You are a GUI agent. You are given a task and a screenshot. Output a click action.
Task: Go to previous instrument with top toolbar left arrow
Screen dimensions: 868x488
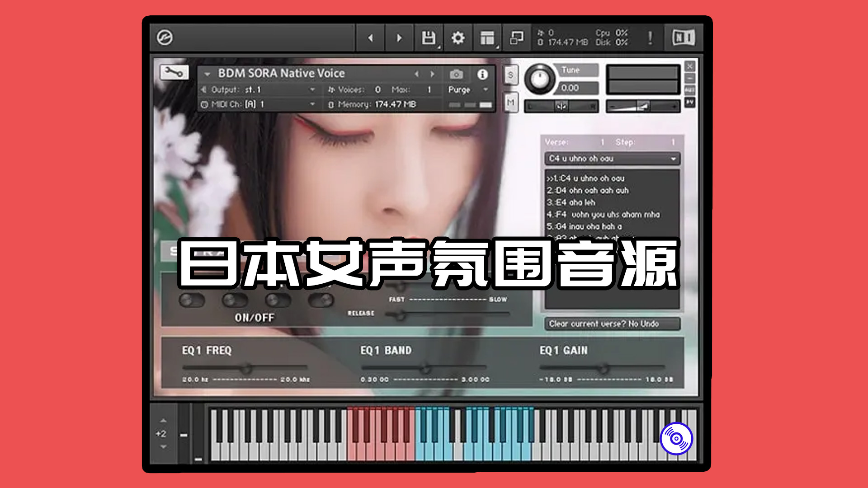[x=371, y=38]
